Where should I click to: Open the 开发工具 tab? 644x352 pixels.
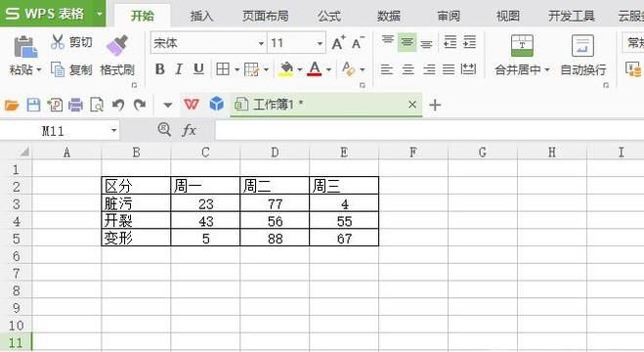[x=572, y=16]
